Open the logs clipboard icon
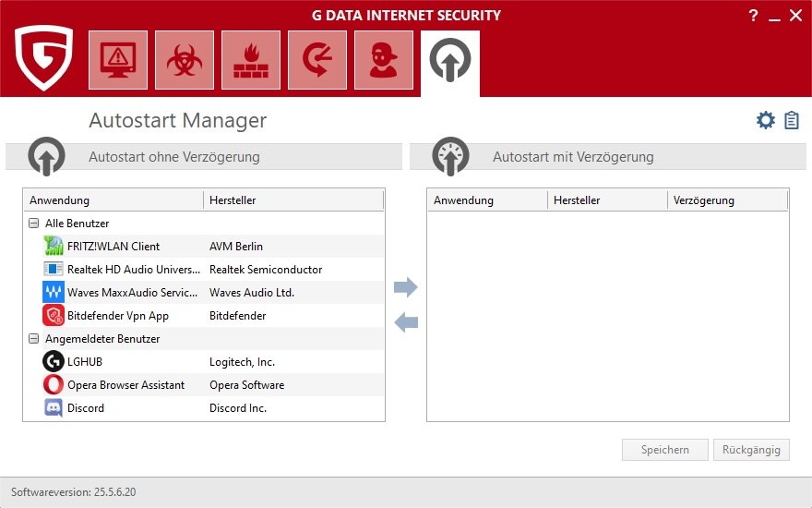This screenshot has width=812, height=508. tap(792, 120)
